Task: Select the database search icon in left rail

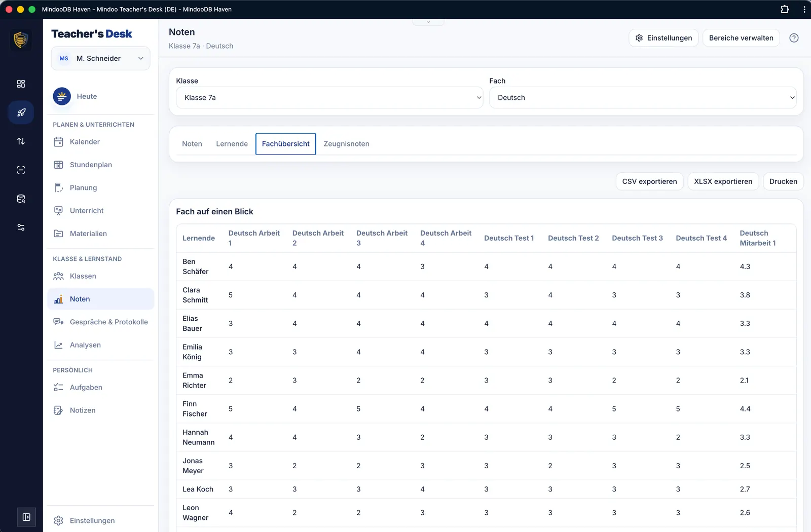Action: [21, 199]
